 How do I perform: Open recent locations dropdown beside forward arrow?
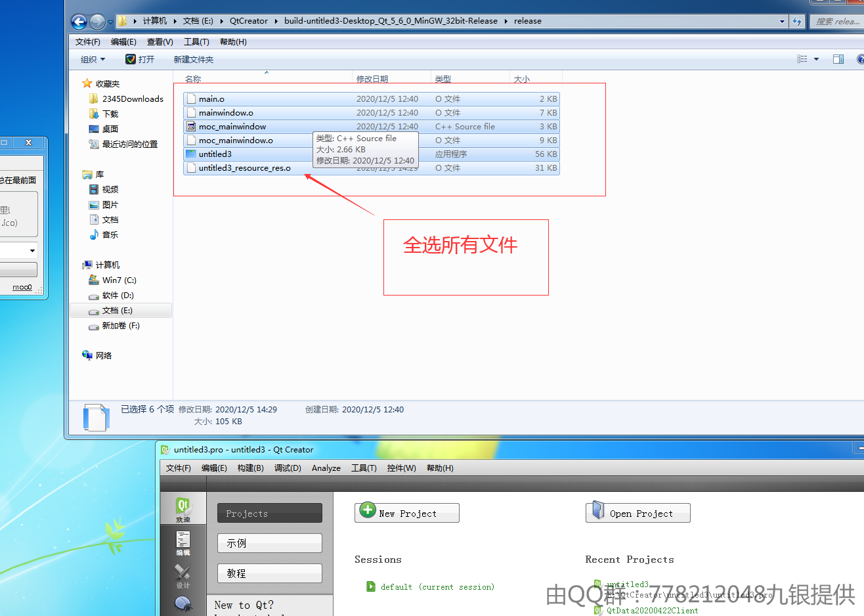110,22
